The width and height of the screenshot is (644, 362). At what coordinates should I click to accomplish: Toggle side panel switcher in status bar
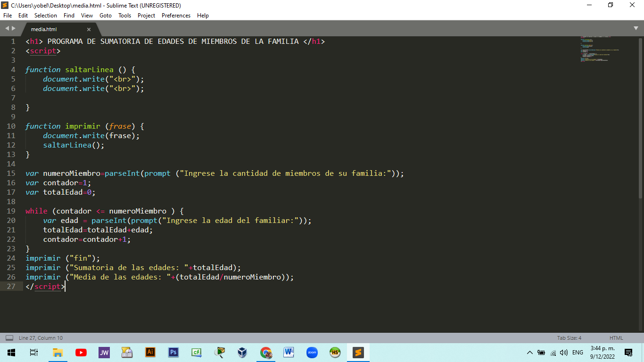pyautogui.click(x=9, y=338)
